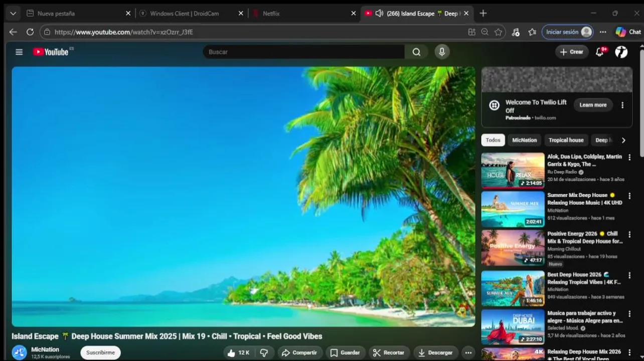Start voice search with the microphone
The height and width of the screenshot is (361, 644).
(442, 52)
